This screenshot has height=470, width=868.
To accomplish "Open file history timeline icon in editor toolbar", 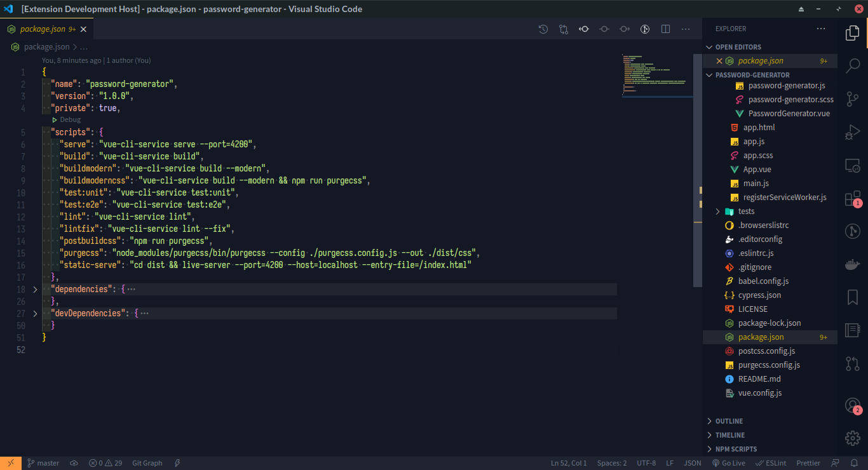I will point(543,29).
